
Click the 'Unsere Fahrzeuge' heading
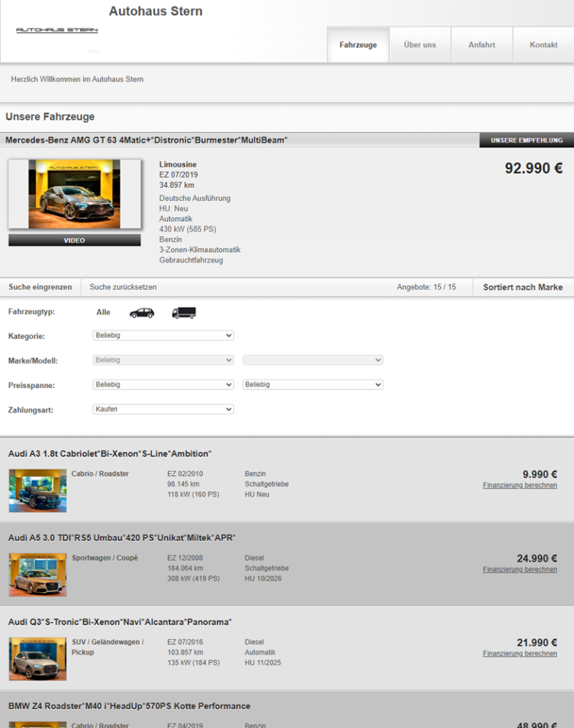click(50, 117)
